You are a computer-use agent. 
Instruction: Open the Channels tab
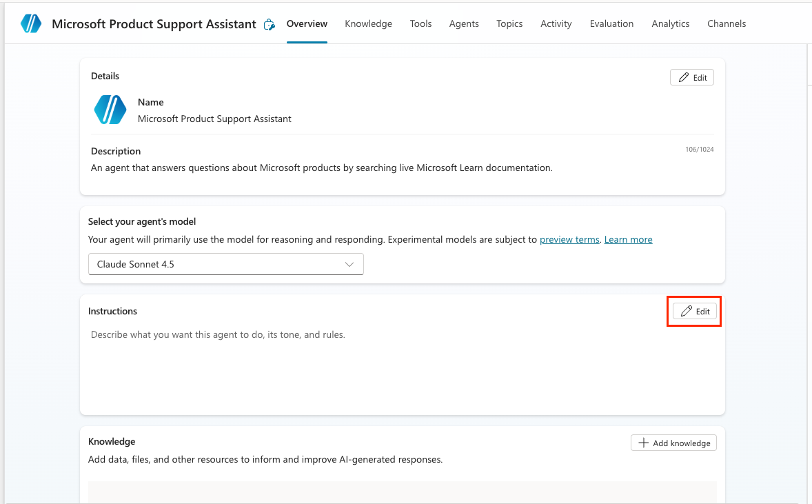pos(727,23)
